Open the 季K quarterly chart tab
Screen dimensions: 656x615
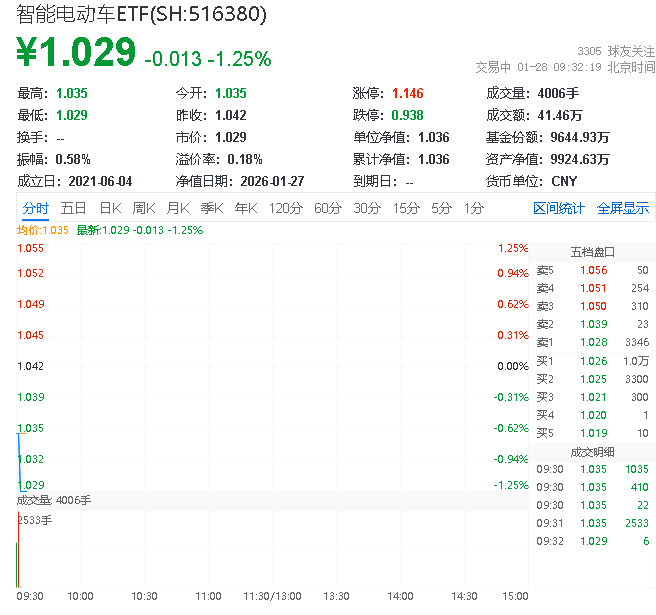click(211, 208)
